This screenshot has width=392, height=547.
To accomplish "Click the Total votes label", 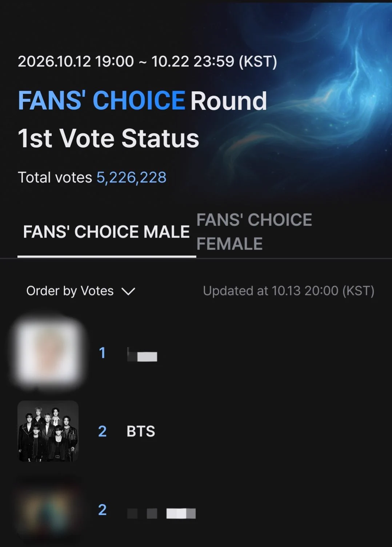I will (x=55, y=177).
